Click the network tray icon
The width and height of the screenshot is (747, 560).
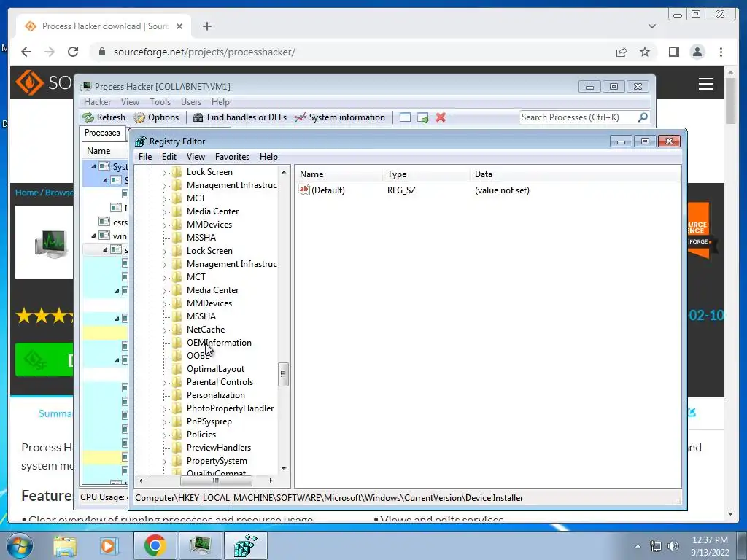656,546
